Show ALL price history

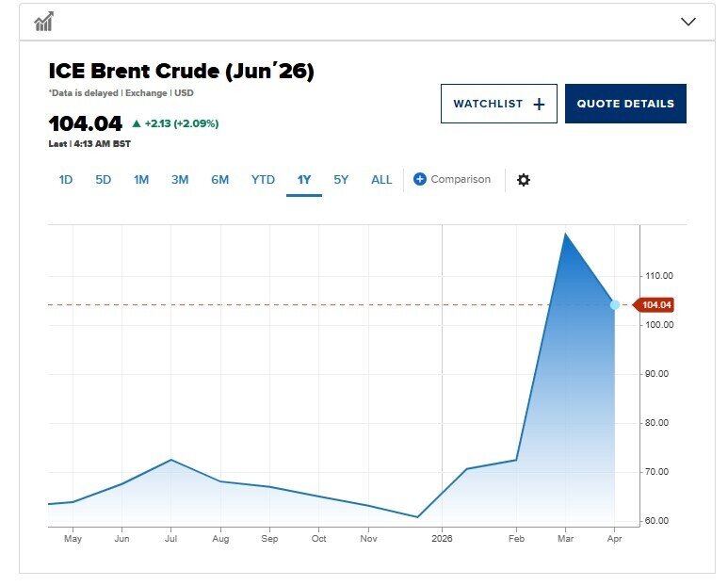pyautogui.click(x=381, y=179)
